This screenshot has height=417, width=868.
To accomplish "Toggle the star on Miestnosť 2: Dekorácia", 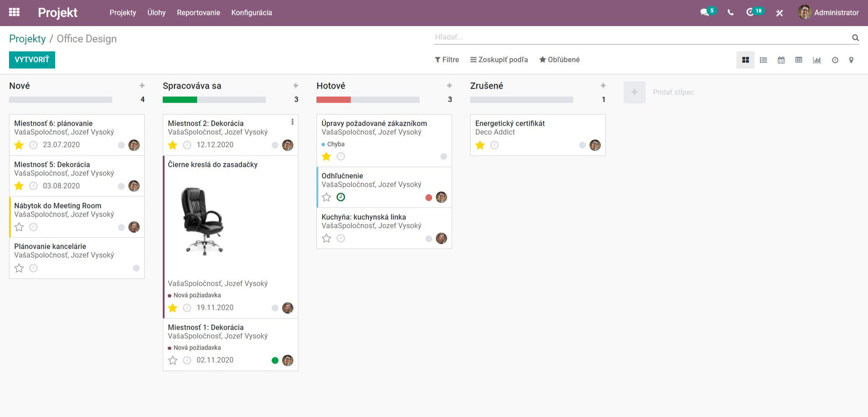I will coord(173,145).
